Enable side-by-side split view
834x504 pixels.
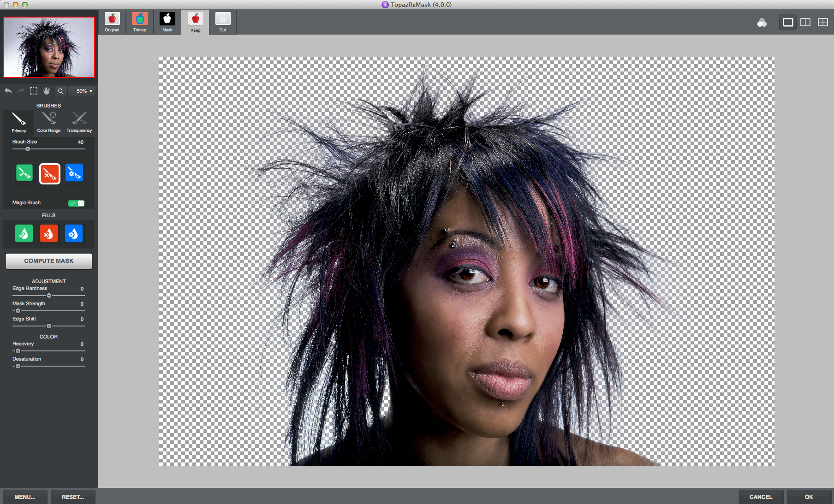[805, 22]
